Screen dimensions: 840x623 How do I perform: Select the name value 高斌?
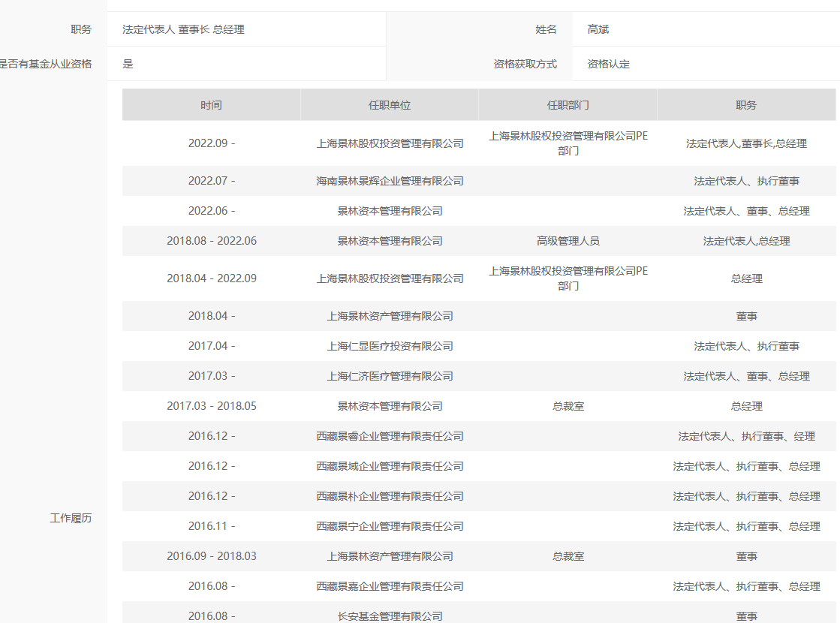(x=598, y=29)
